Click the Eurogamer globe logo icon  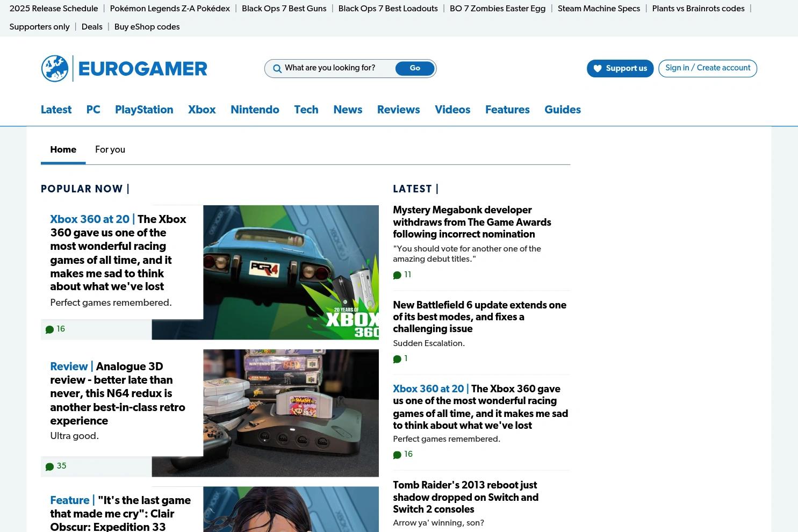(55, 68)
